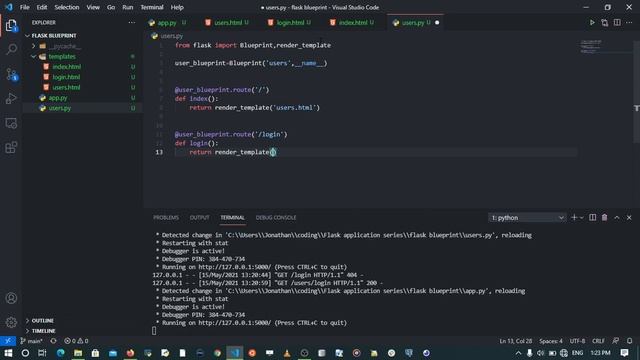This screenshot has width=640, height=360.
Task: Open the Help menu
Action: 177,7
